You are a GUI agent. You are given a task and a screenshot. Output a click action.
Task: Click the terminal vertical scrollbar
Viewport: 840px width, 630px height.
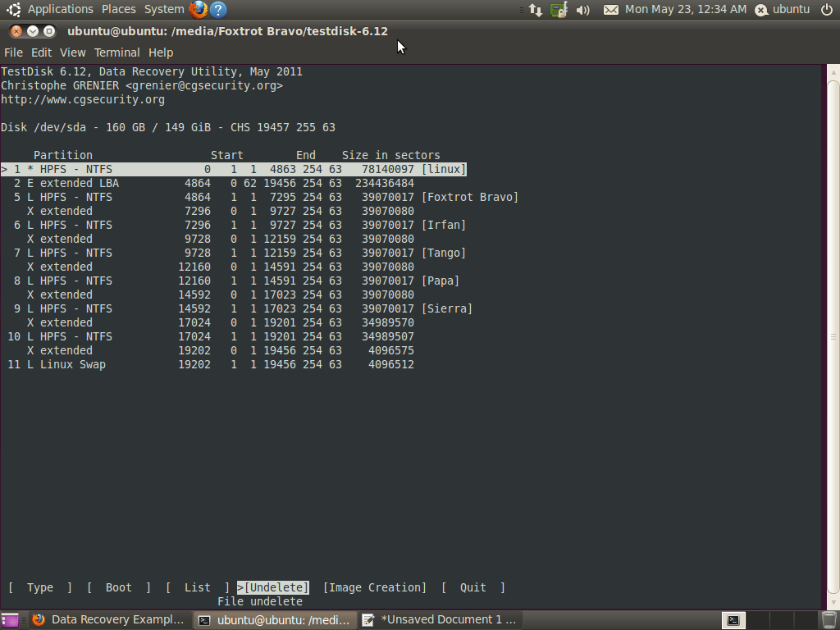point(833,336)
